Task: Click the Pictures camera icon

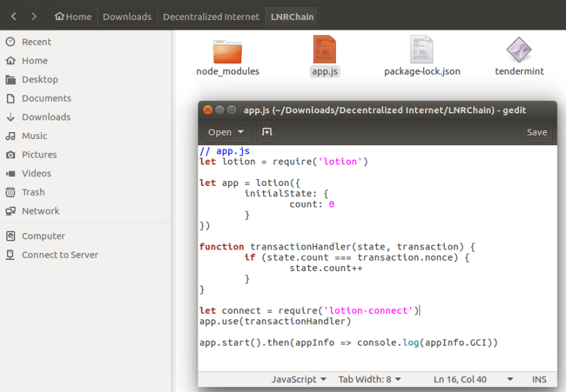Action: (x=10, y=154)
